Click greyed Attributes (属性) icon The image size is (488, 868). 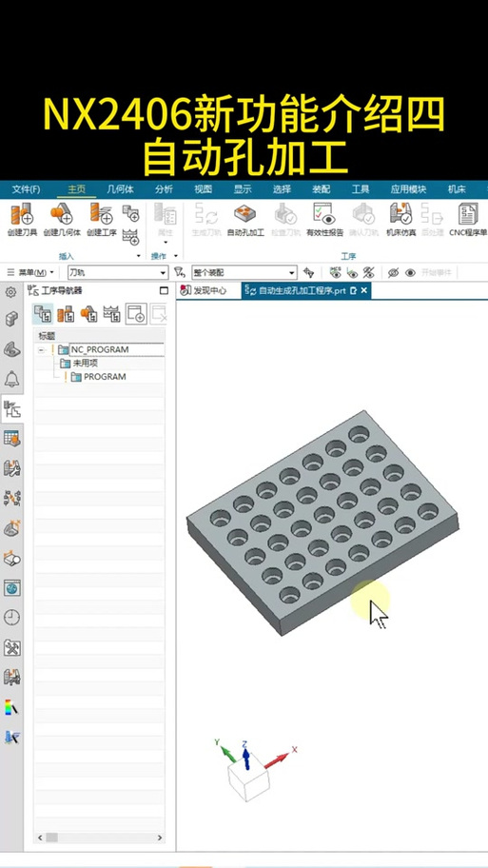(x=166, y=214)
